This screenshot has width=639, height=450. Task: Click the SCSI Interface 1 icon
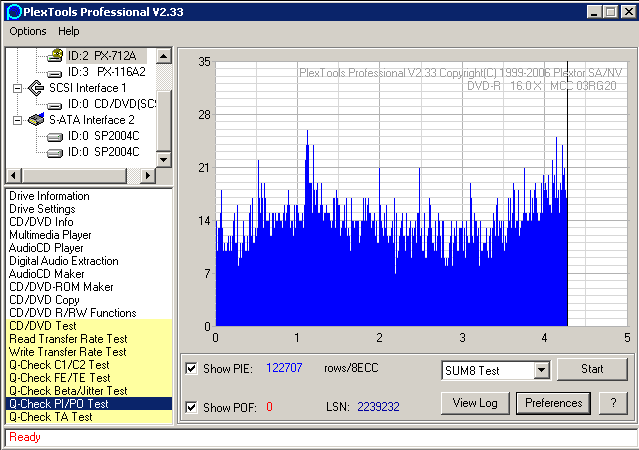click(36, 88)
